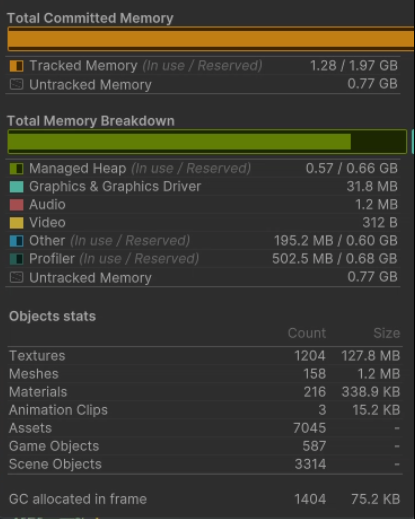415x519 pixels.
Task: Click the Tracked Memory orange legend icon
Action: 16,66
